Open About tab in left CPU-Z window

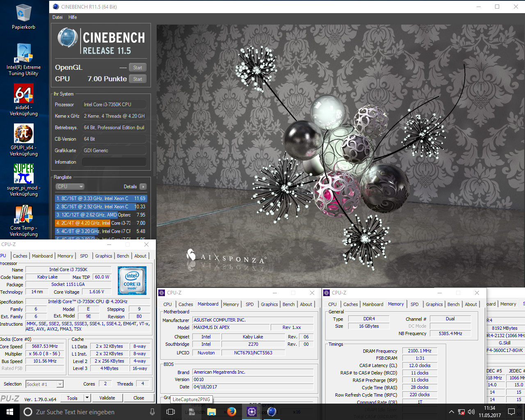(x=140, y=256)
